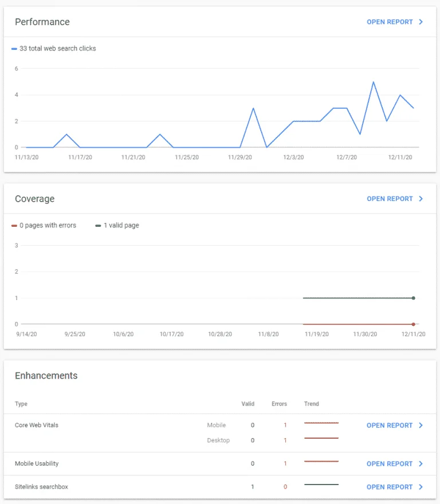440x504 pixels.
Task: Click the Mobile Core Web Vitals trend line
Action: [x=321, y=423]
